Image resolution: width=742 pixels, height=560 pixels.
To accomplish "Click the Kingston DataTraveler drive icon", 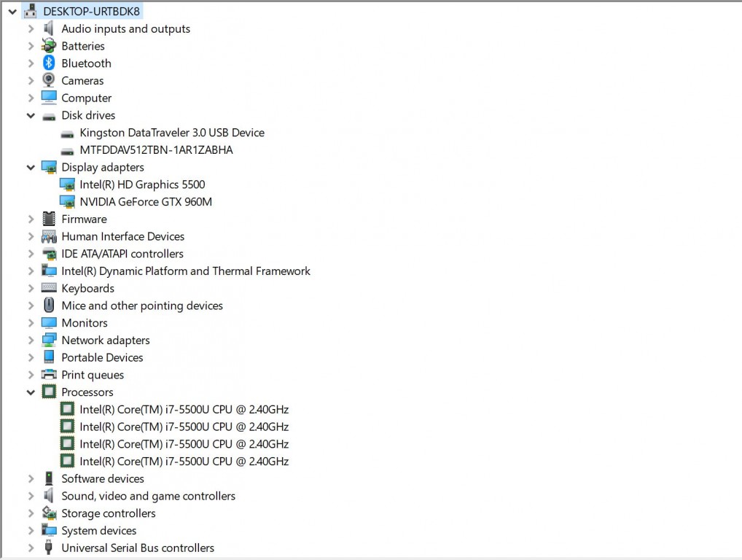I will (x=67, y=134).
